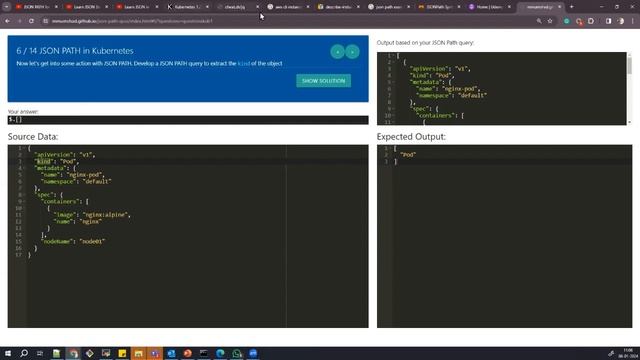This screenshot has height=360, width=640.
Task: Click the taskbar clock and date
Action: click(629, 353)
